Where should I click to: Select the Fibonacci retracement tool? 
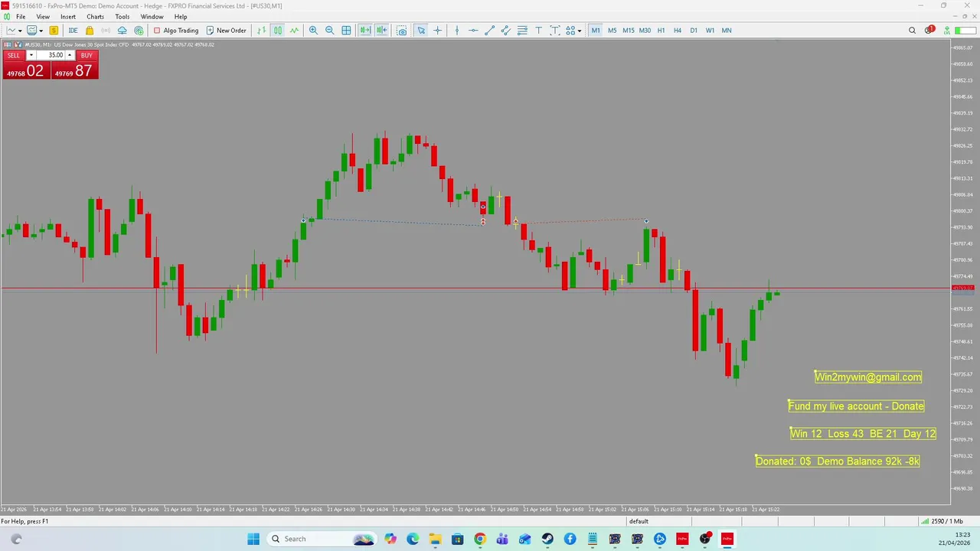(x=522, y=31)
